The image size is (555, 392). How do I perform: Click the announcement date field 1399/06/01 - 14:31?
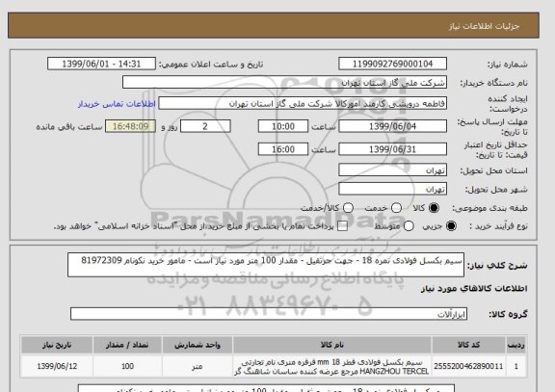pos(101,64)
